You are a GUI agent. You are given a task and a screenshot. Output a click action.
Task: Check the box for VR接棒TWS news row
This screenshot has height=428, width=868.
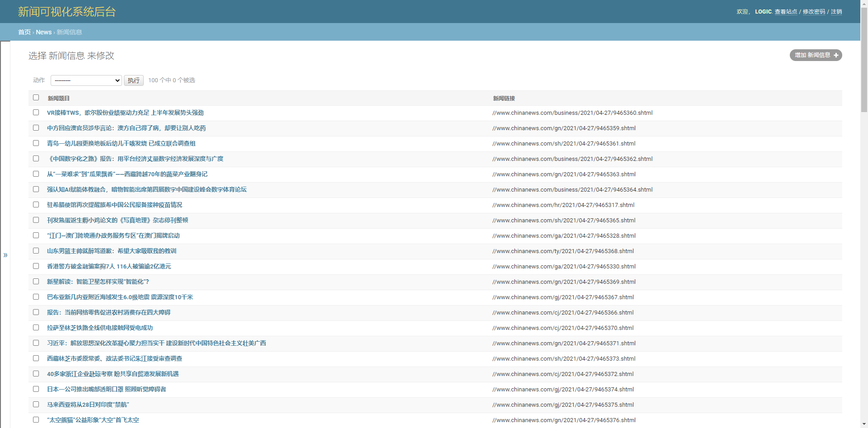[36, 113]
